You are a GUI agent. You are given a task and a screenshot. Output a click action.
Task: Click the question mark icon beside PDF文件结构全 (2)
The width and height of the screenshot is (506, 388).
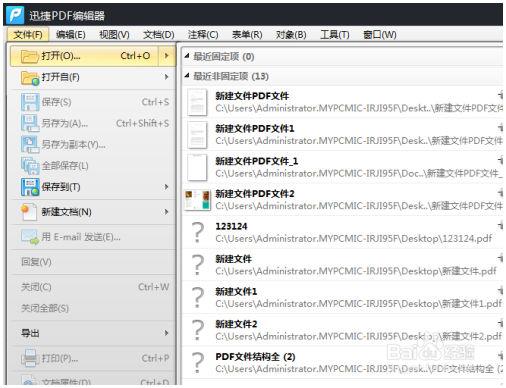(x=198, y=363)
